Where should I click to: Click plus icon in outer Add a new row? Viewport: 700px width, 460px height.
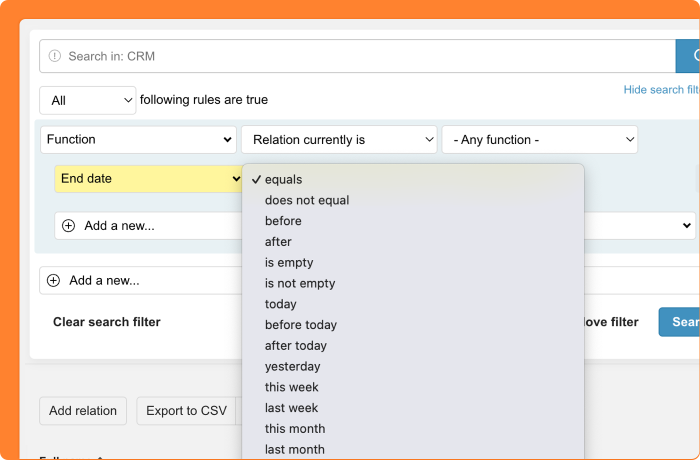click(x=54, y=281)
